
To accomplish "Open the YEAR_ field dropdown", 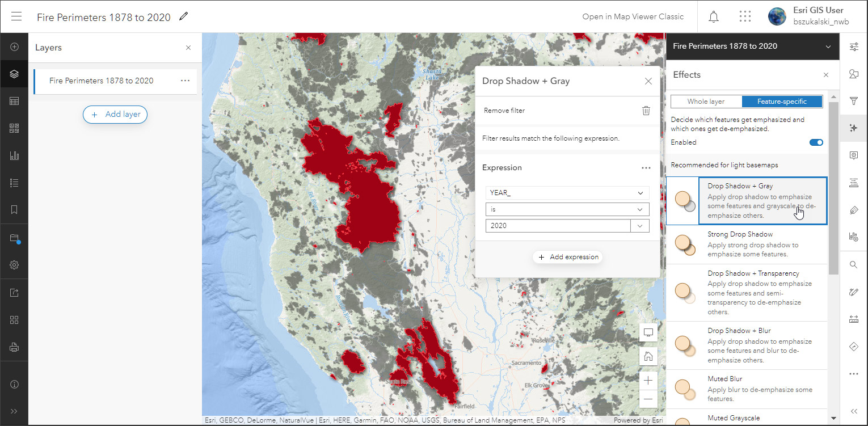I will coord(567,193).
